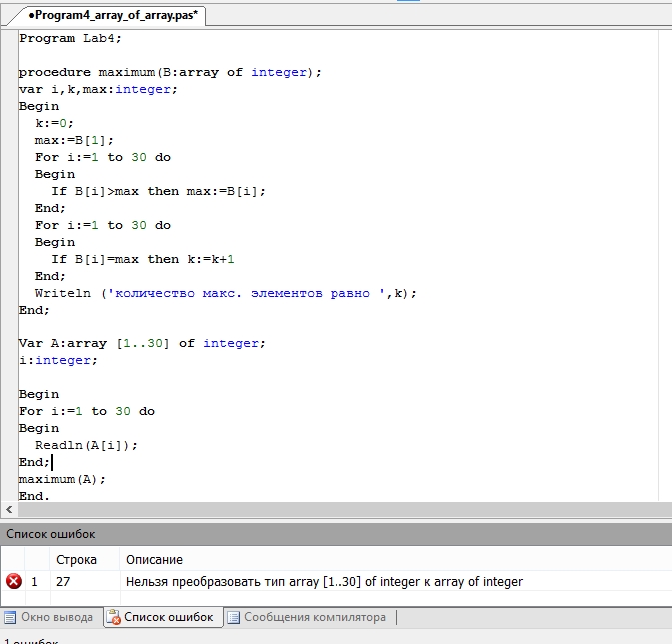Click the Сообщения компилятора tab icon
Screen dimensions: 672x644
[x=233, y=617]
